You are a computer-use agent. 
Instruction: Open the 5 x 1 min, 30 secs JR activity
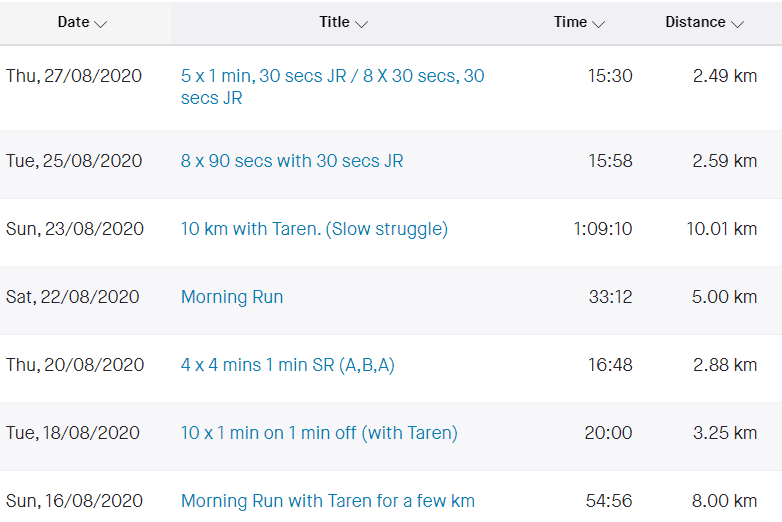tap(332, 87)
